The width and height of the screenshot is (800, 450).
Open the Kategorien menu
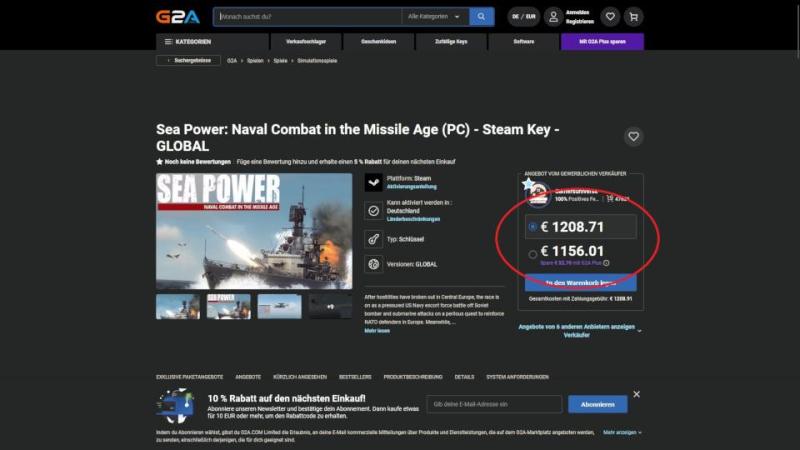pos(212,42)
